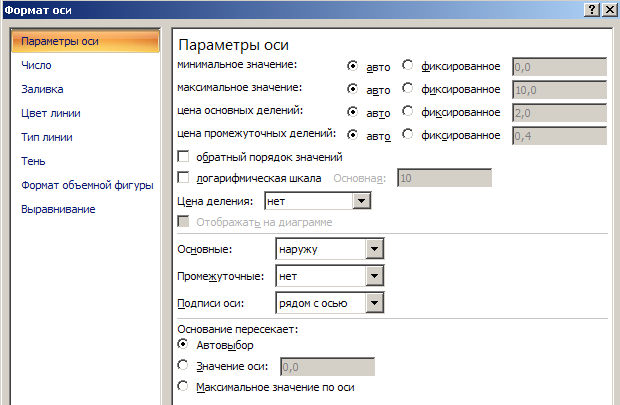The width and height of the screenshot is (620, 405).
Task: Close the Формат оси dialog
Action: (x=610, y=10)
